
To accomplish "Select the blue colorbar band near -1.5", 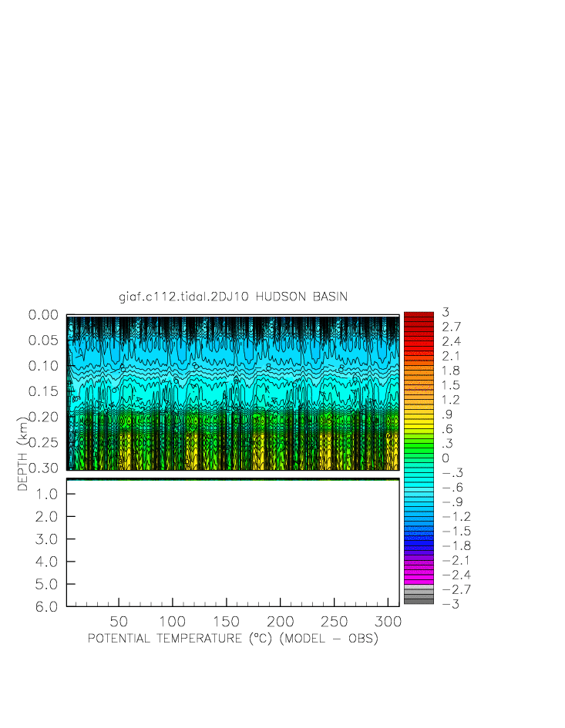I will click(419, 532).
